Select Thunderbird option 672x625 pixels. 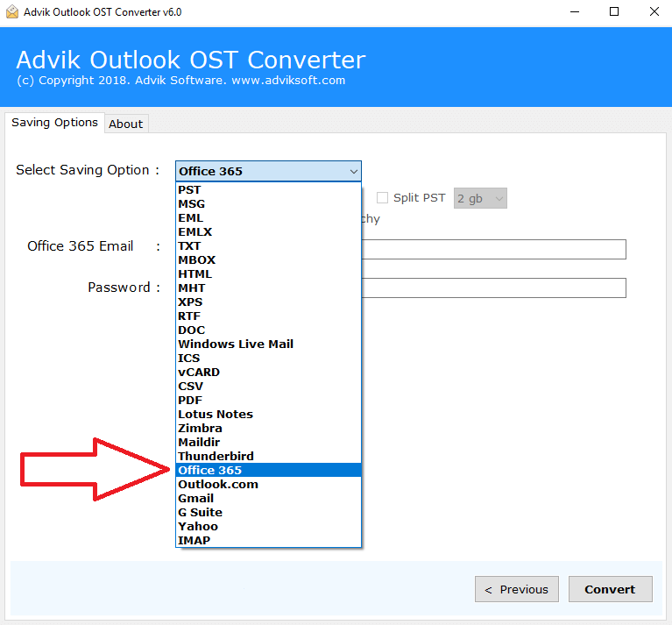point(268,456)
